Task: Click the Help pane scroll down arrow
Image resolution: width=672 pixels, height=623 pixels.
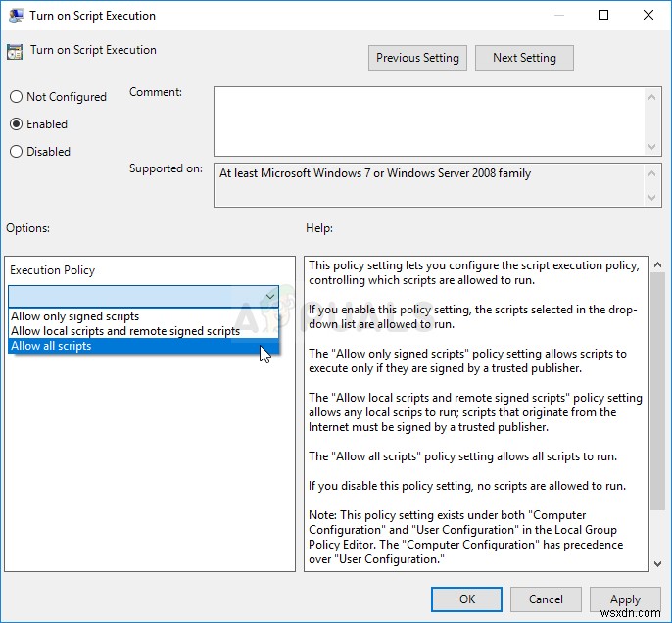Action: 657,564
